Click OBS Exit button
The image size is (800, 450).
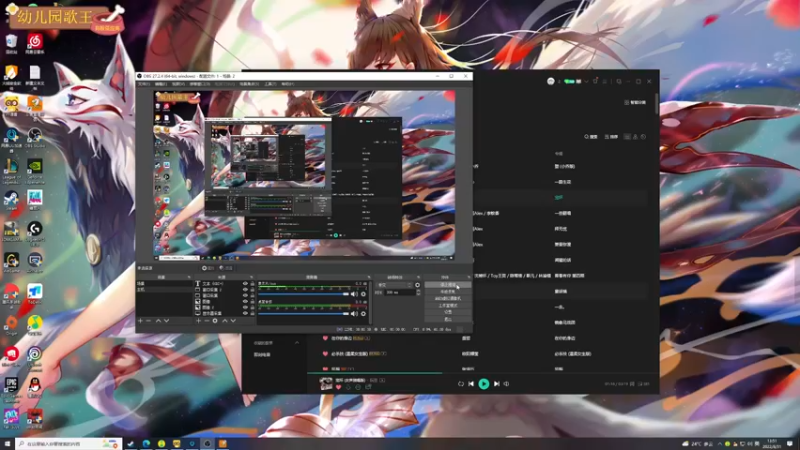448,319
